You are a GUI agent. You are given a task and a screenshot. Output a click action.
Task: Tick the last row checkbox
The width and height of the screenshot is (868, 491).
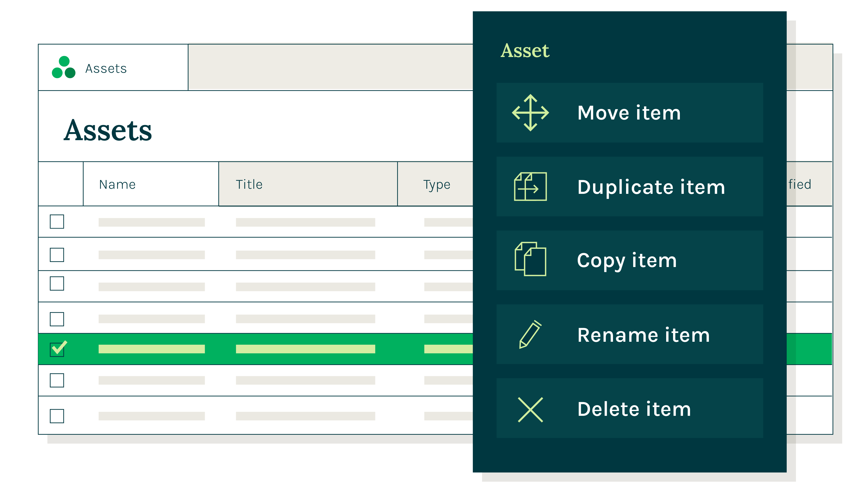click(57, 416)
